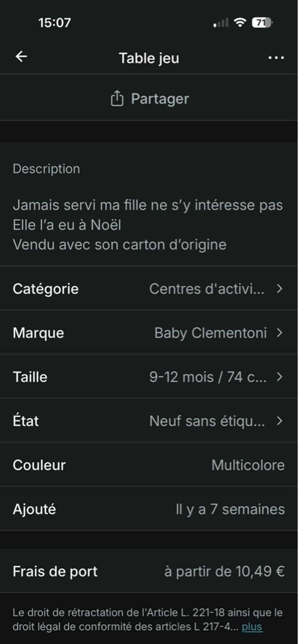Tap the chevron next to État
This screenshot has width=298, height=644.
tap(280, 422)
